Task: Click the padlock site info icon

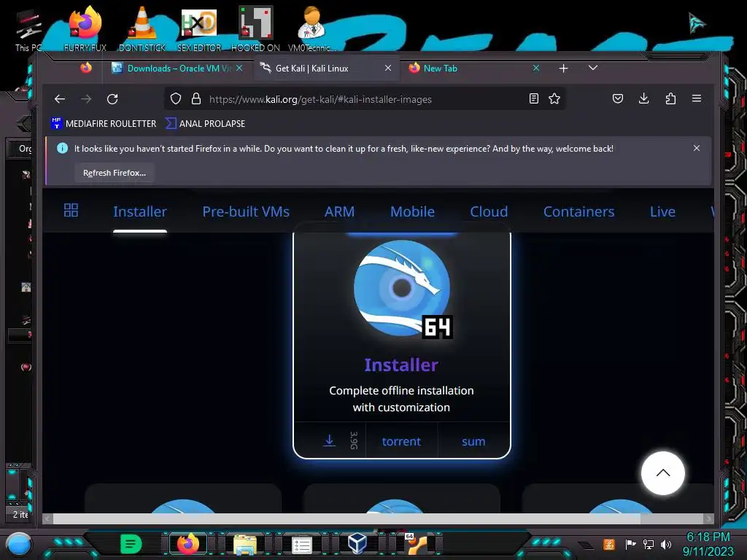Action: 196,99
